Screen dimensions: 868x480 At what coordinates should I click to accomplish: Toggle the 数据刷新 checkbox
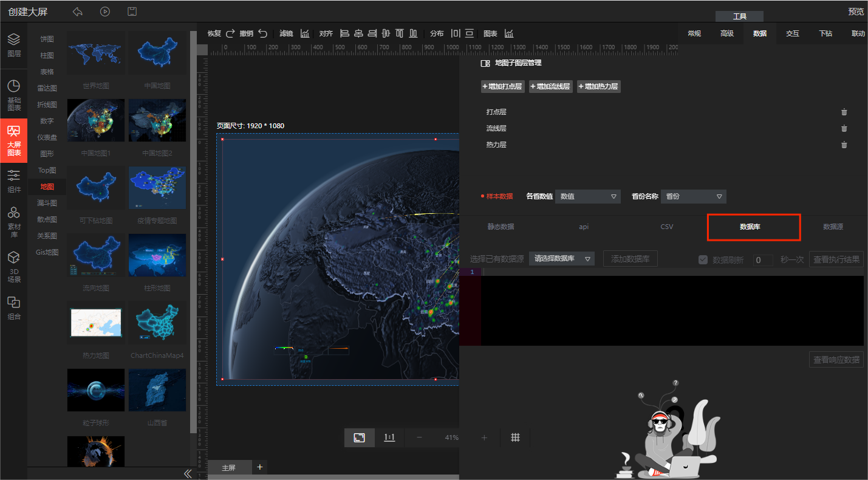(x=703, y=259)
